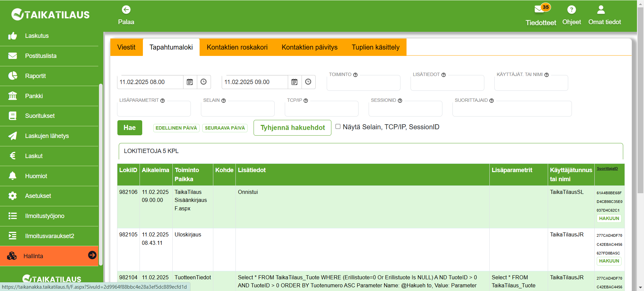Open the Tuplien käsittely tab
This screenshot has height=291, width=644.
tap(376, 47)
